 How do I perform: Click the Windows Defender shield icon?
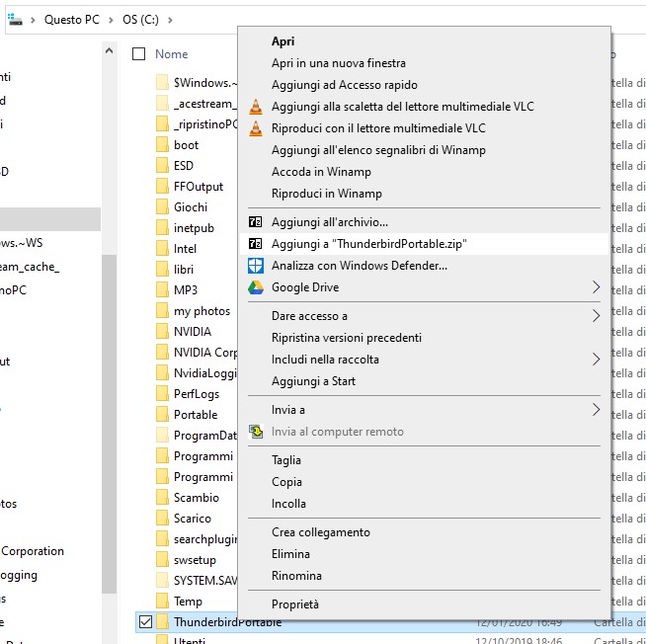(256, 266)
